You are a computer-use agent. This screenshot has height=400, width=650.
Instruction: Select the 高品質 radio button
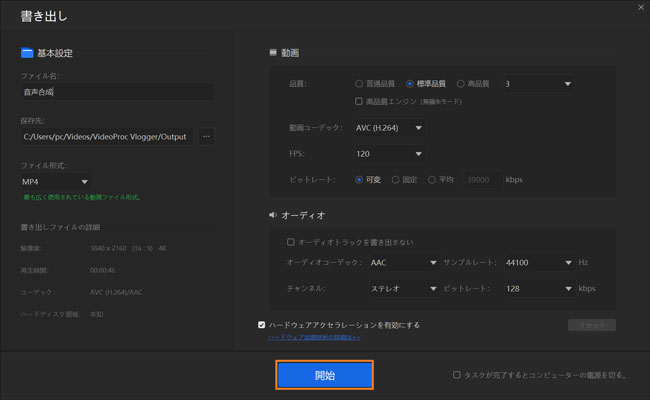coord(461,84)
